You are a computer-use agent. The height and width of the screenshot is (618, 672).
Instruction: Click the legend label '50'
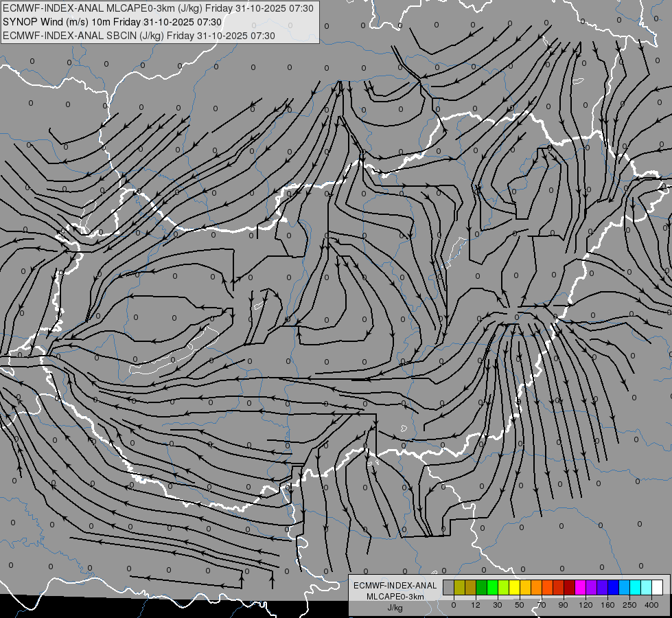[x=520, y=605]
